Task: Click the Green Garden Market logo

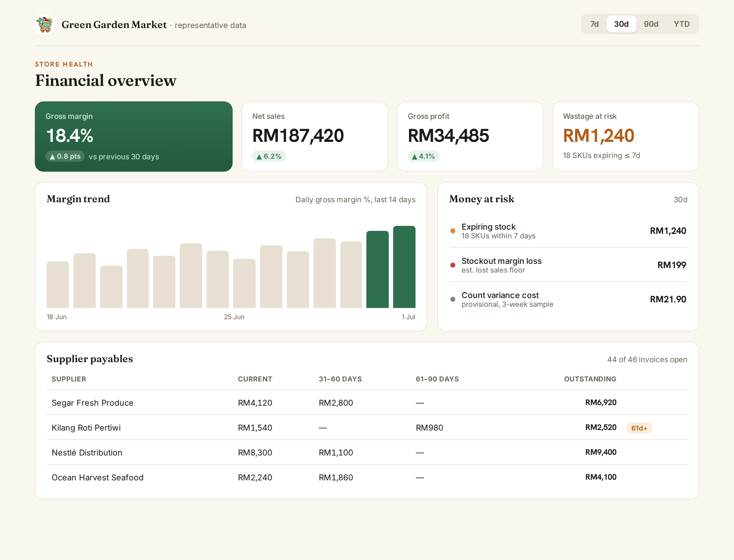Action: click(45, 24)
